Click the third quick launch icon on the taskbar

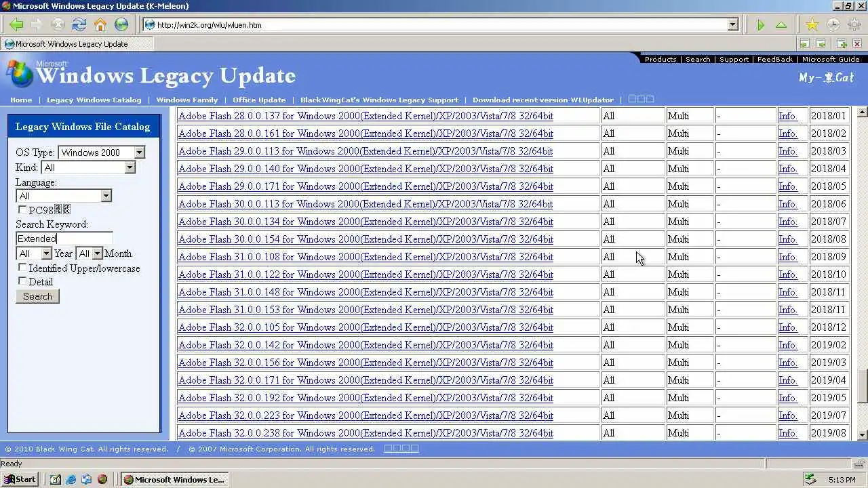pos(87,479)
